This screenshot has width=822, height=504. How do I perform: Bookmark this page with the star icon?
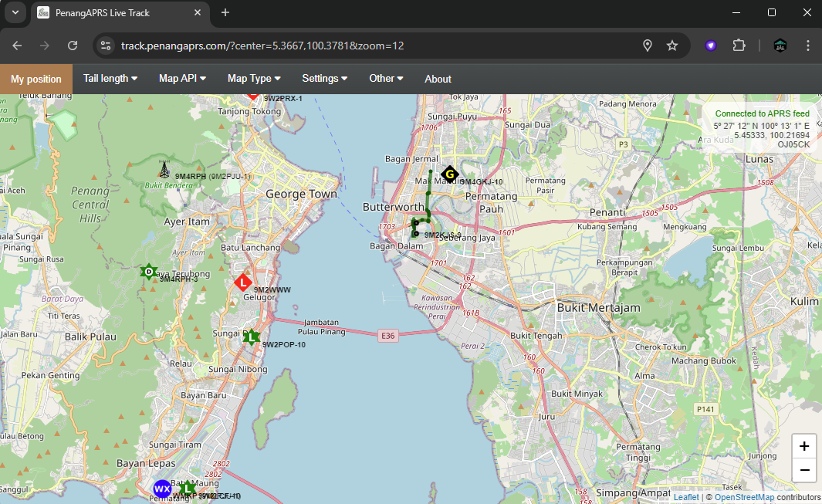672,46
